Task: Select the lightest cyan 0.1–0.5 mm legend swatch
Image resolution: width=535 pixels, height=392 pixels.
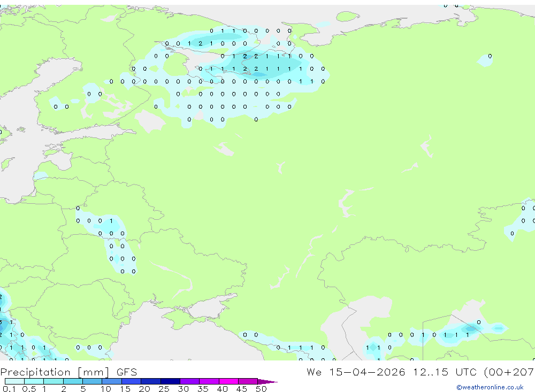Action: pos(14,381)
